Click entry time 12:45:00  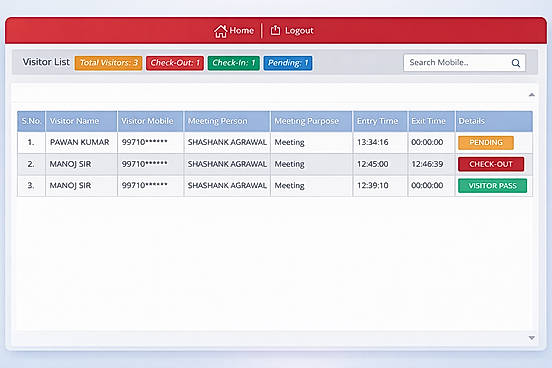pos(372,164)
